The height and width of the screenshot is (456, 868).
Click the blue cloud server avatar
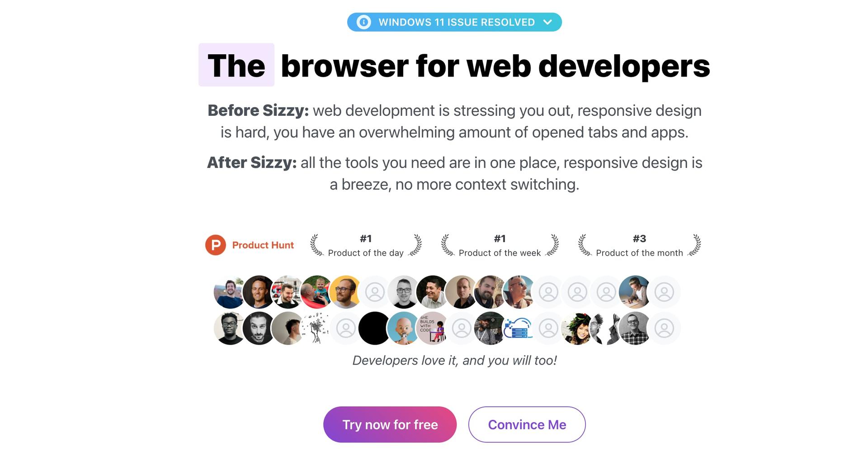(x=519, y=328)
